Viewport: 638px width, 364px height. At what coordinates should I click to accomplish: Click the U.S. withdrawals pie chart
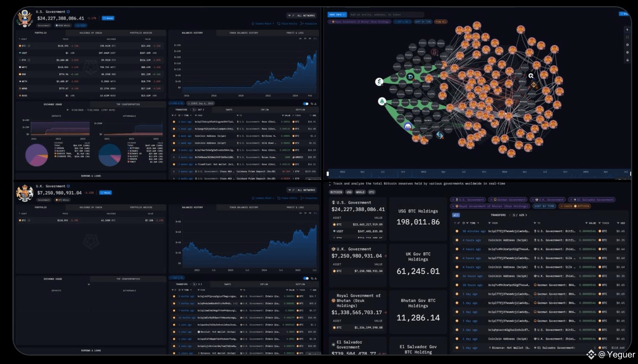tap(110, 155)
